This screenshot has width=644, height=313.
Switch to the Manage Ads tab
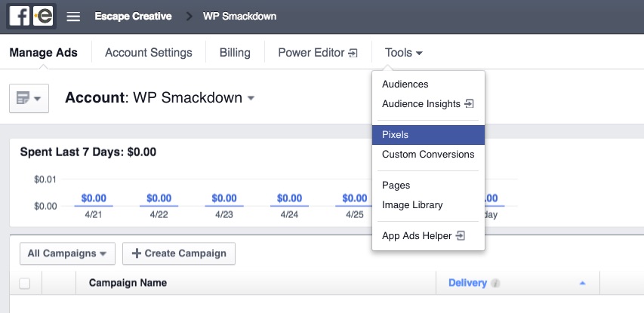coord(44,53)
